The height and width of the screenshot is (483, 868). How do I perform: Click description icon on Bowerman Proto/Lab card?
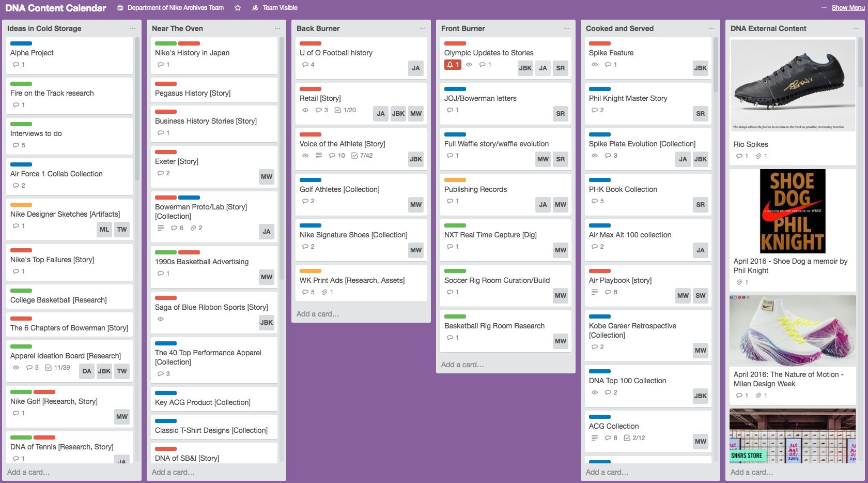click(x=161, y=228)
